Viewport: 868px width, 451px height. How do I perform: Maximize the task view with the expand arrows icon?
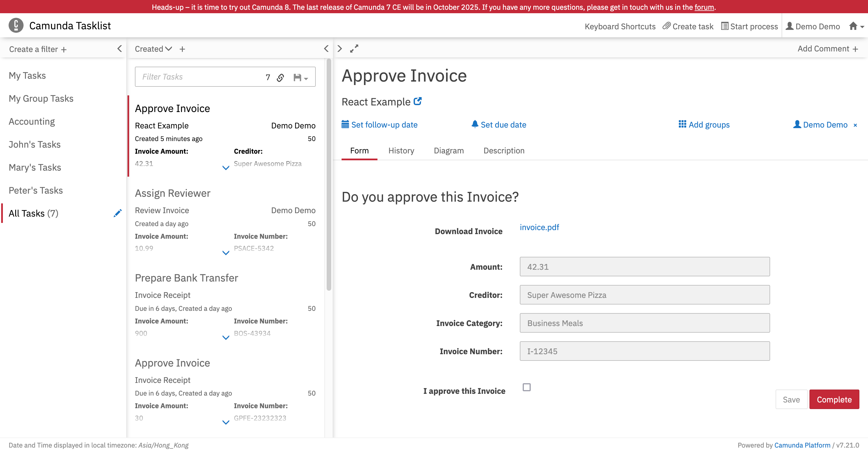tap(354, 49)
